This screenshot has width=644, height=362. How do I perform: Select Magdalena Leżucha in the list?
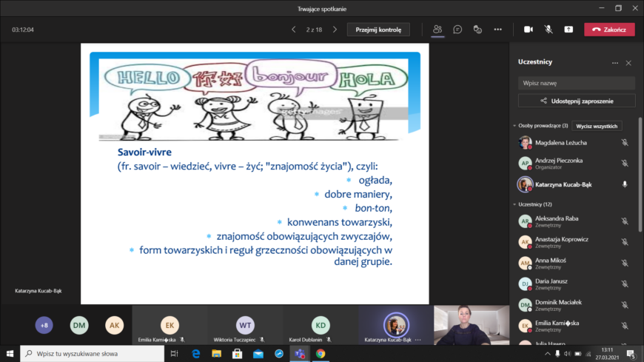(574, 143)
